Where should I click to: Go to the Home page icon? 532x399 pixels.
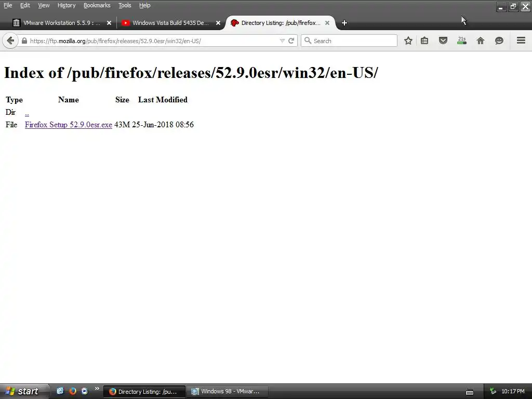click(x=481, y=41)
